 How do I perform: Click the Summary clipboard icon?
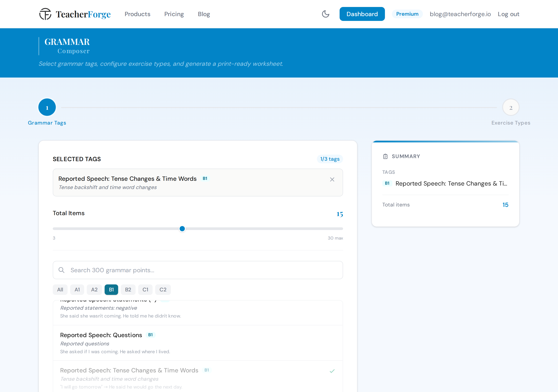pyautogui.click(x=385, y=156)
